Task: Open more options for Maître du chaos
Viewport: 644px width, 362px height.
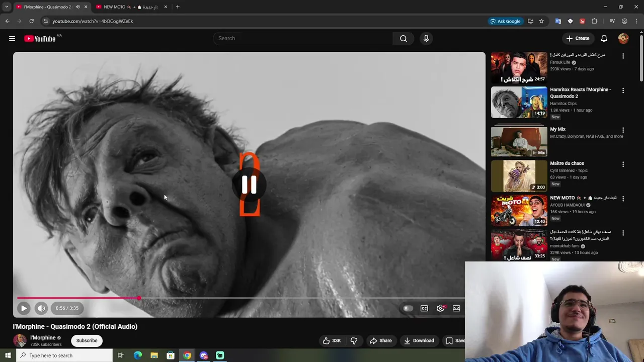Action: point(623,164)
